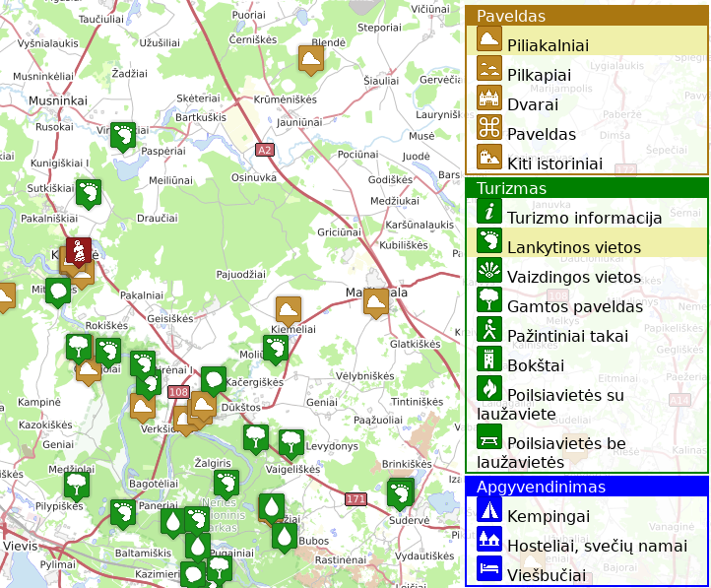Toggle the Lankytinos vietos layer
Viewport: 711px width, 588px height.
tap(573, 247)
